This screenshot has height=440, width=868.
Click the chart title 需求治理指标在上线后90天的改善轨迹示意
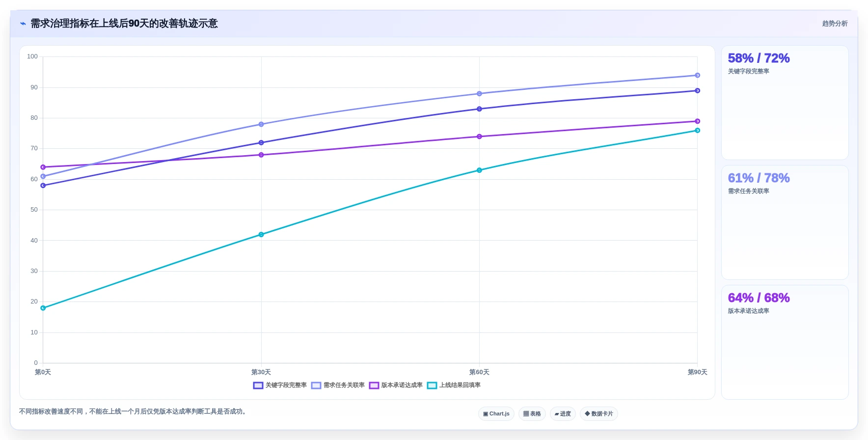pyautogui.click(x=124, y=24)
